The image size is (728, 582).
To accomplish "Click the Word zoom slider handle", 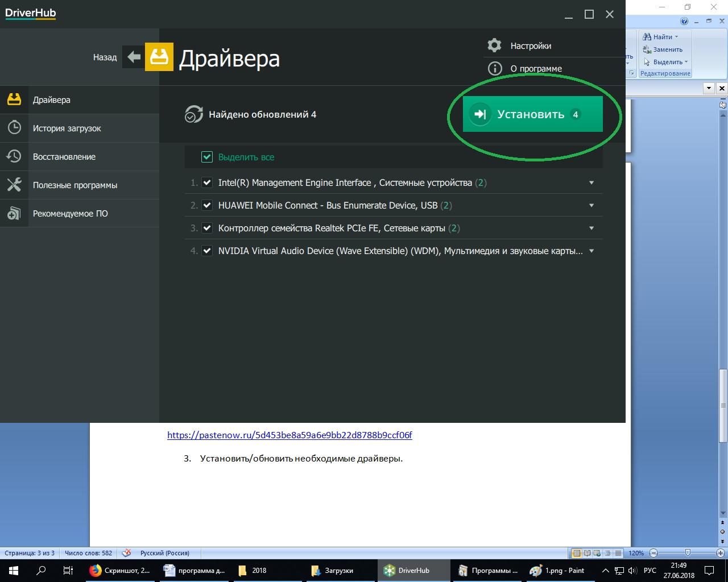I will pos(688,553).
